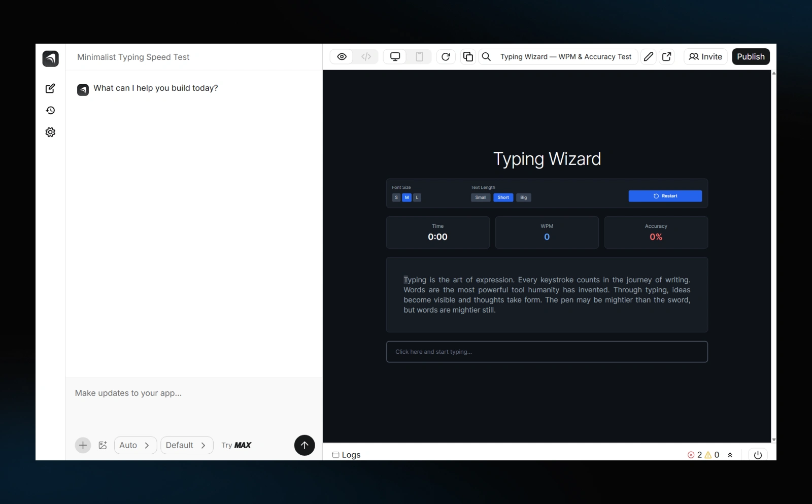Switch preview to mobile view
This screenshot has width=812, height=504.
[420, 56]
